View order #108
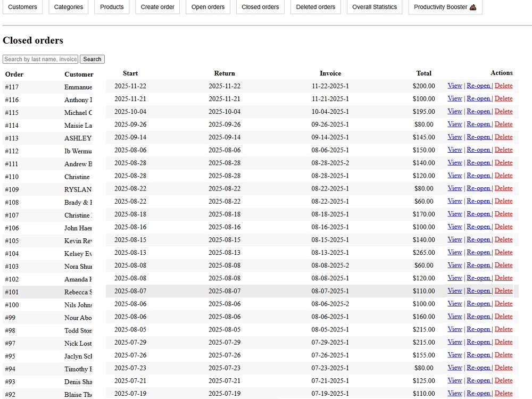This screenshot has width=532, height=399. [x=455, y=201]
